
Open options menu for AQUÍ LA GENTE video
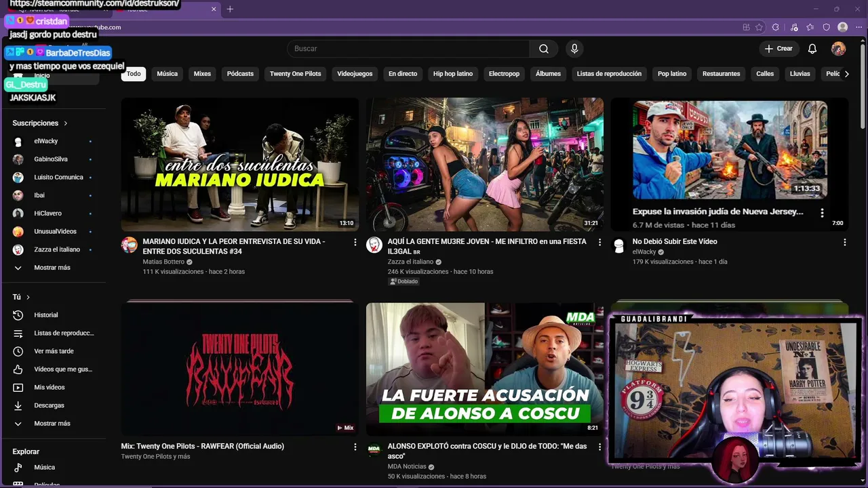pos(599,242)
